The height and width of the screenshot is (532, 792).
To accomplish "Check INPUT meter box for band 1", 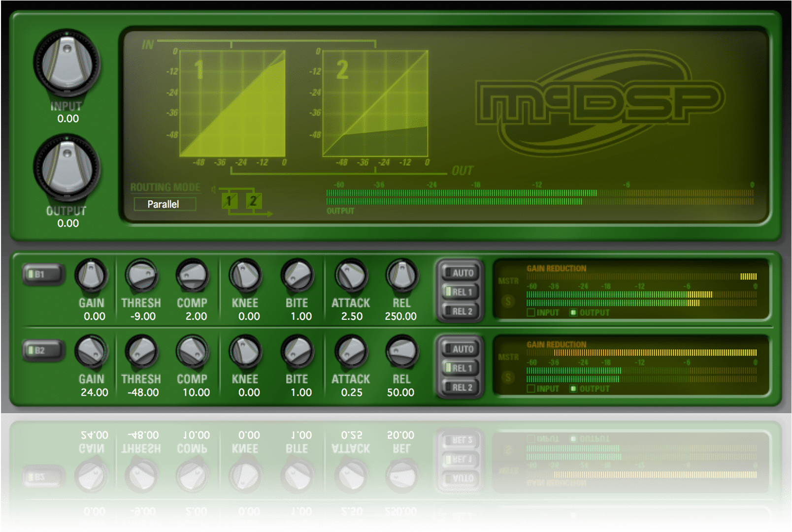I will point(530,313).
